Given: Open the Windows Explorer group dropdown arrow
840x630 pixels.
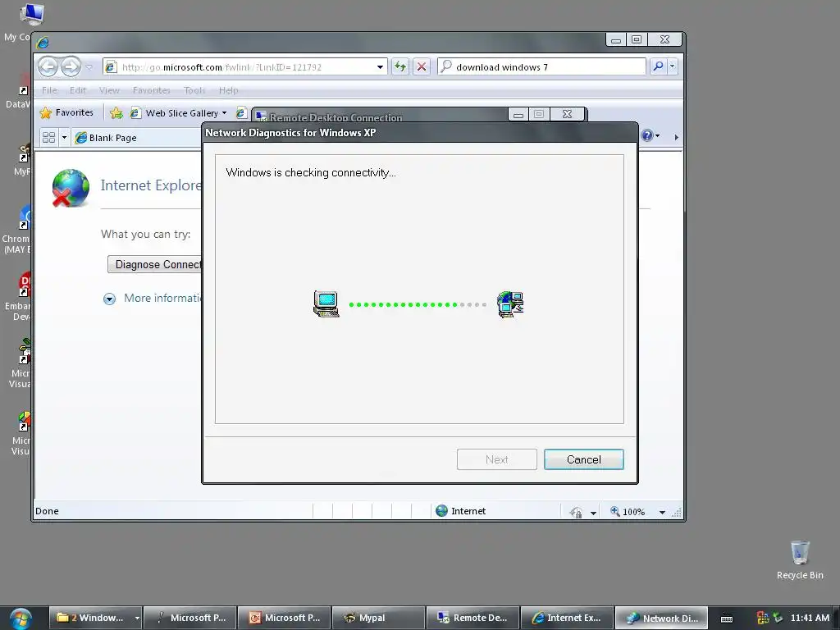Looking at the screenshot, I should pyautogui.click(x=137, y=619).
